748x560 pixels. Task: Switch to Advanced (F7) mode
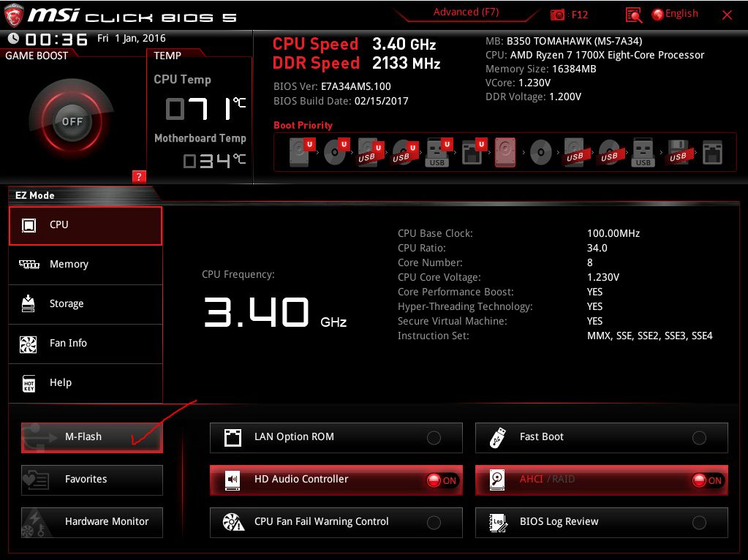(466, 12)
